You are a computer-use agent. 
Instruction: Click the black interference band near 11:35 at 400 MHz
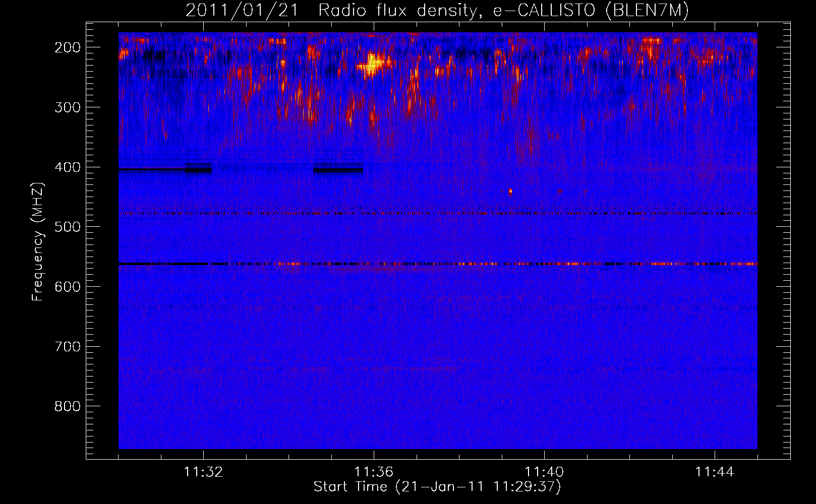point(338,168)
